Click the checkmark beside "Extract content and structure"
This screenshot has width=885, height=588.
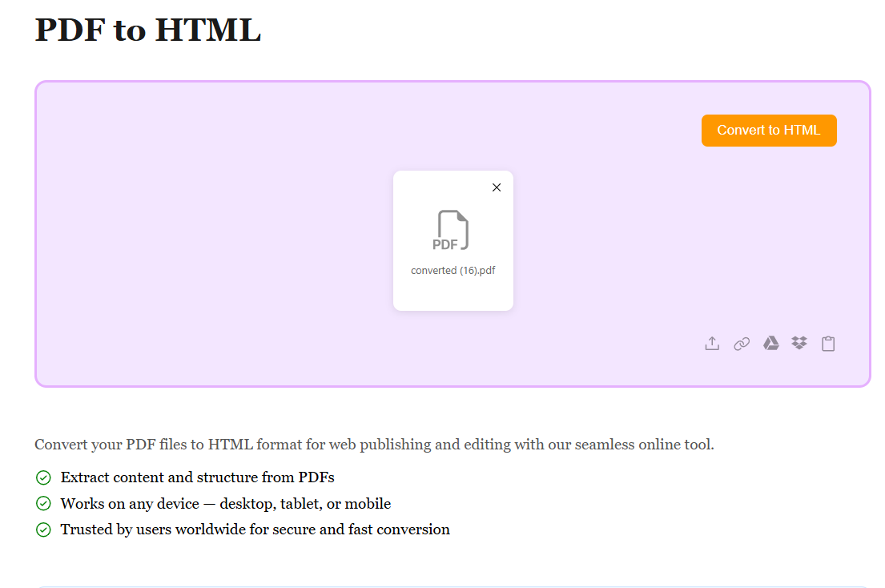tap(43, 478)
